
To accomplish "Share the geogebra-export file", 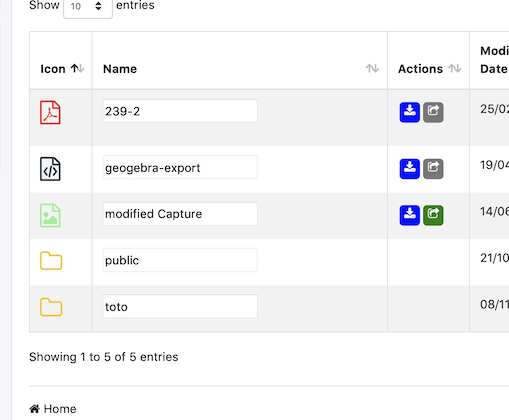I will (x=433, y=169).
